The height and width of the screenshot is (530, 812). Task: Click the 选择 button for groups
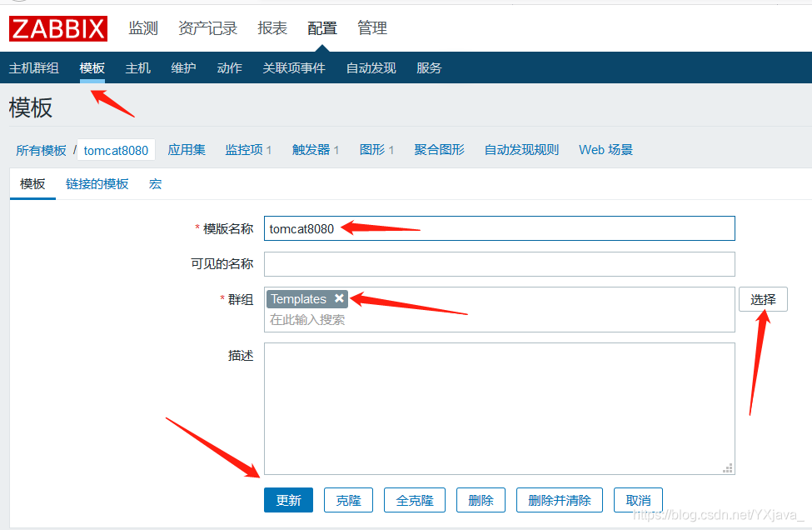(763, 299)
